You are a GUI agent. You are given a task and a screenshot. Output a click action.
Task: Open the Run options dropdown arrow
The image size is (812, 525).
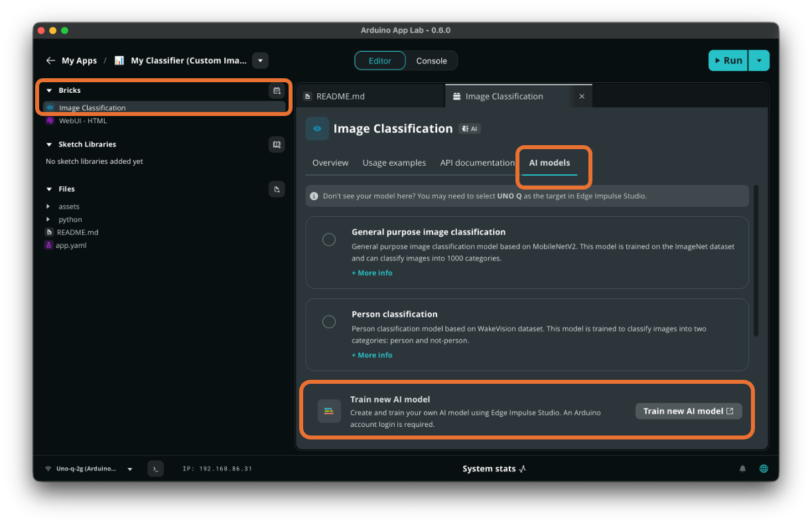tap(759, 60)
